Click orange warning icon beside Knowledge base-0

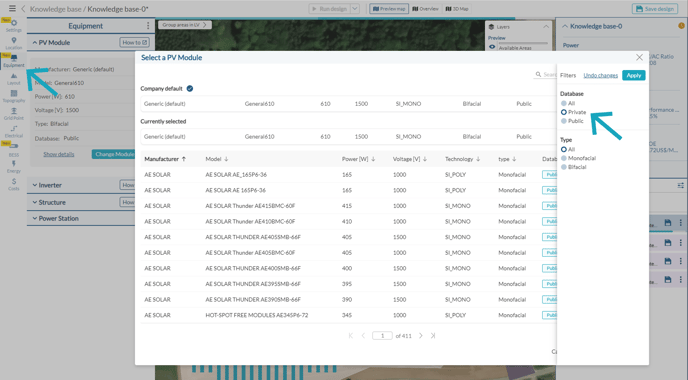(x=681, y=26)
